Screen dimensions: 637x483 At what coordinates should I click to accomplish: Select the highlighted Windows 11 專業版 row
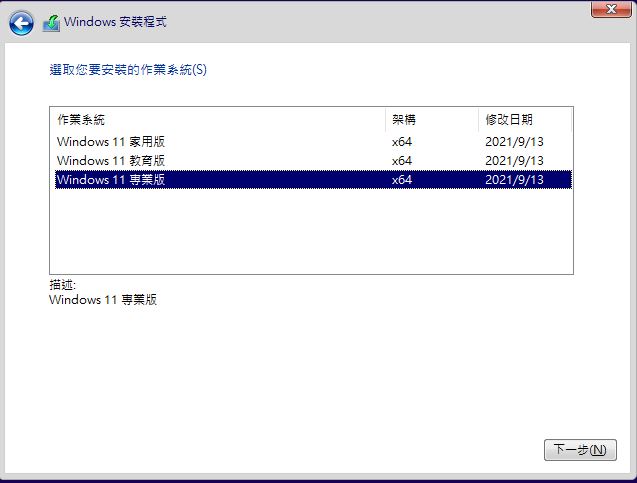313,180
